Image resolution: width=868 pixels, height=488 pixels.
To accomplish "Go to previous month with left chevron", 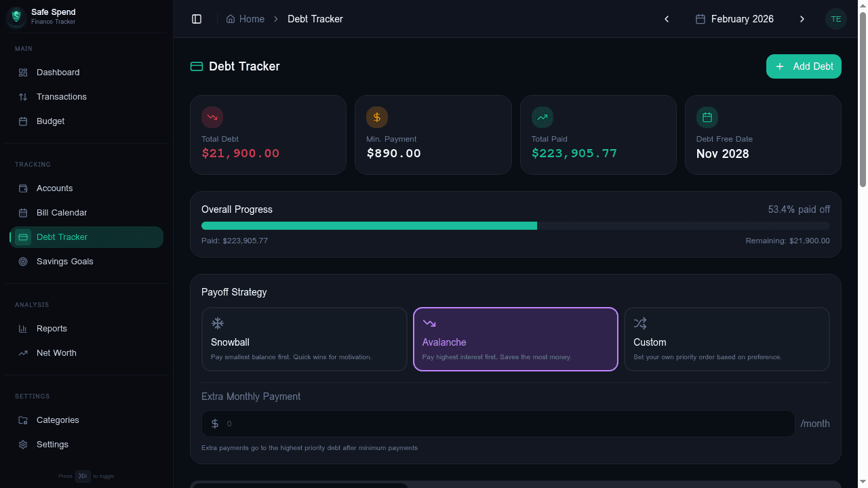I will (x=667, y=19).
